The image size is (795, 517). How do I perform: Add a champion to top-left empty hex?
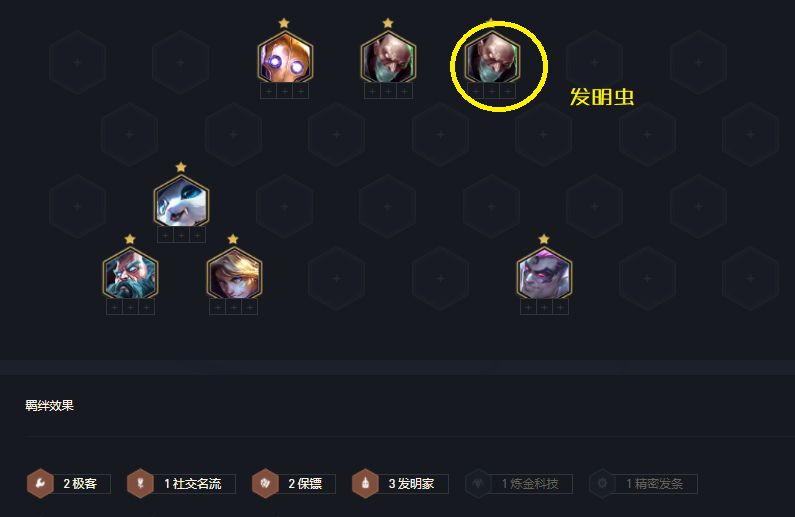point(78,62)
